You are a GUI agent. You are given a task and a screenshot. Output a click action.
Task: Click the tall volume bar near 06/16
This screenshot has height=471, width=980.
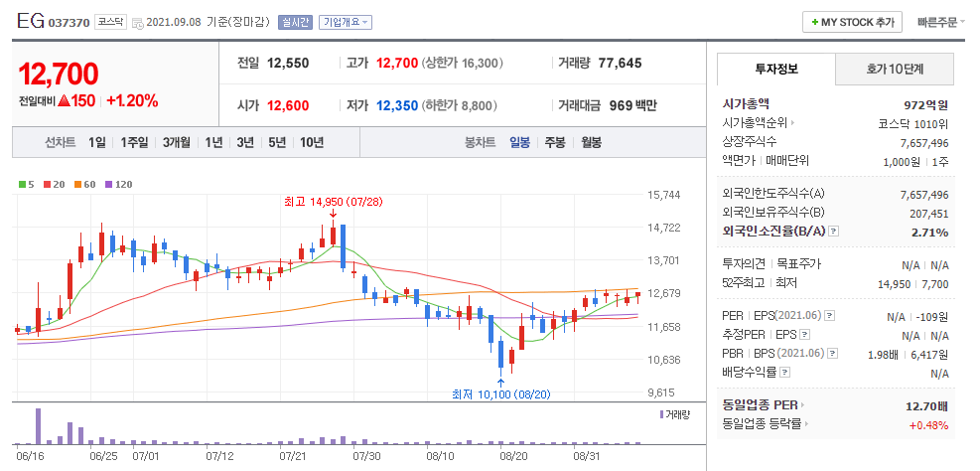pos(38,426)
